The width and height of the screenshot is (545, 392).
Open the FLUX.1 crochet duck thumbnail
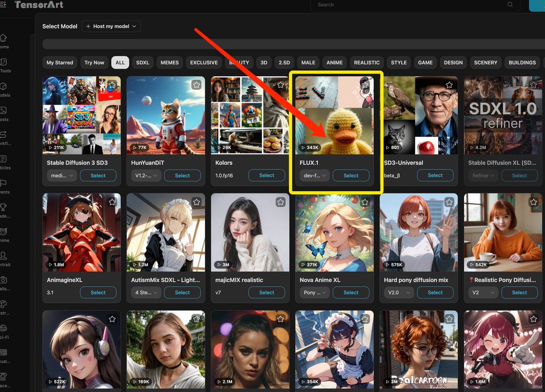coord(335,115)
